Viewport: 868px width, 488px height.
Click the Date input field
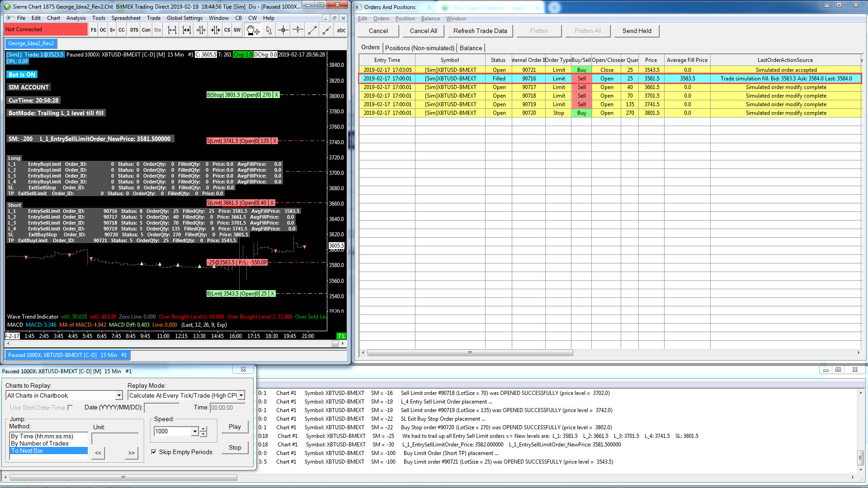click(161, 408)
